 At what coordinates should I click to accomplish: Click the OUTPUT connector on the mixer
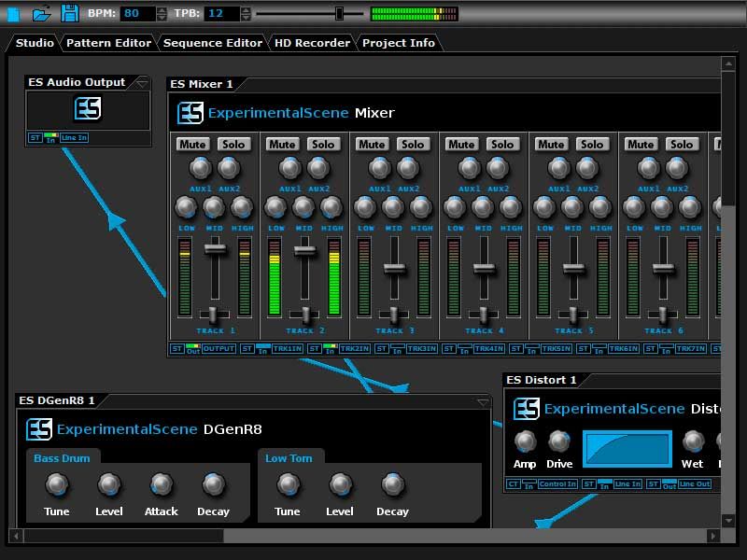pyautogui.click(x=218, y=349)
